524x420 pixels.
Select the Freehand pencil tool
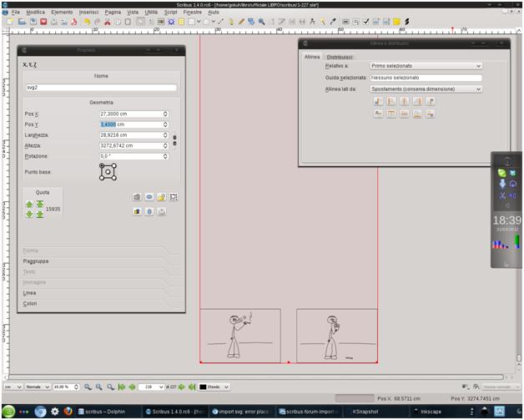point(241,22)
